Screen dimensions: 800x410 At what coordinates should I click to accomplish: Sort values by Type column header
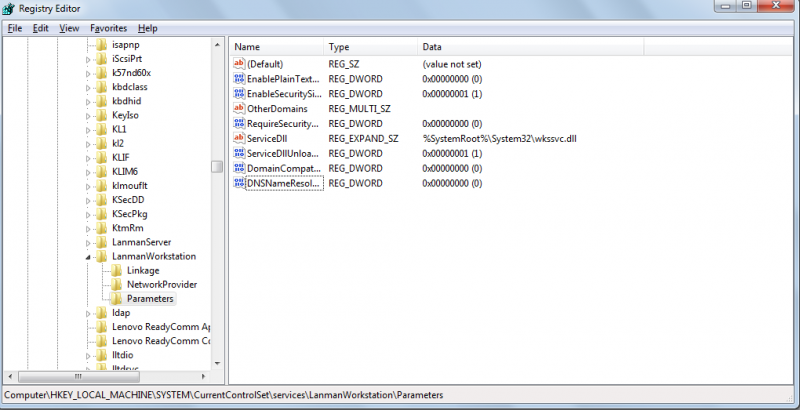(370, 47)
